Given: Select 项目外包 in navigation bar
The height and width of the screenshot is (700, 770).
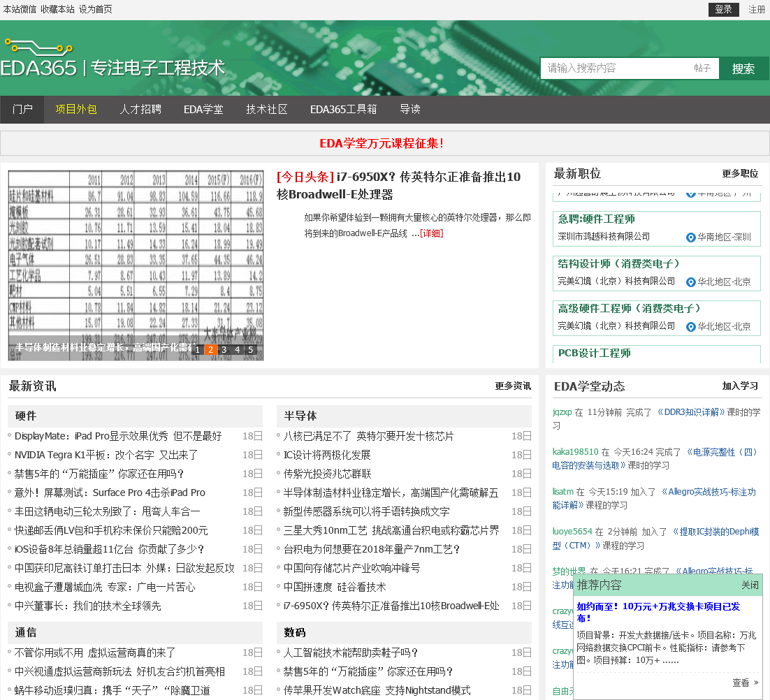Looking at the screenshot, I should [76, 110].
